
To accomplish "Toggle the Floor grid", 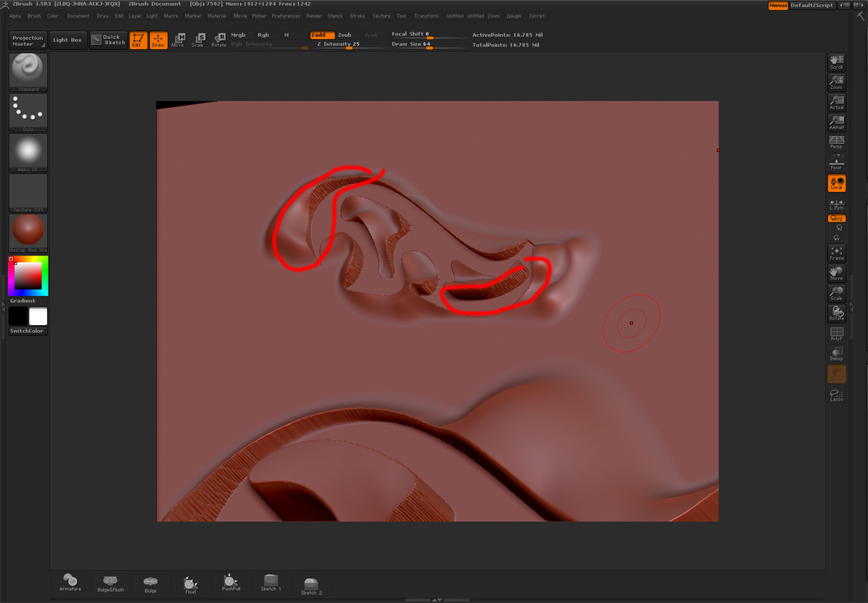I will (x=836, y=162).
